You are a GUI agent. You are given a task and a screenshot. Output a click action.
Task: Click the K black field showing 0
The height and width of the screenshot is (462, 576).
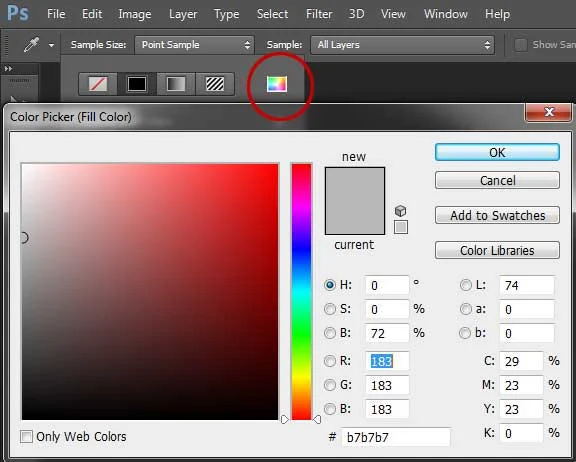521,433
